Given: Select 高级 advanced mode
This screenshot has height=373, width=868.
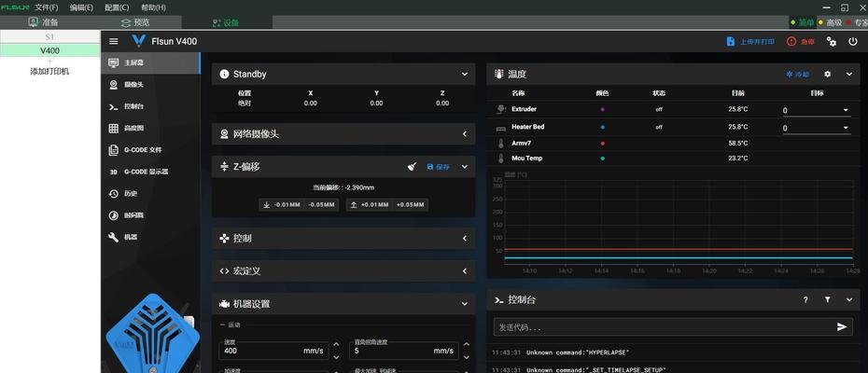Looking at the screenshot, I should click(x=831, y=22).
